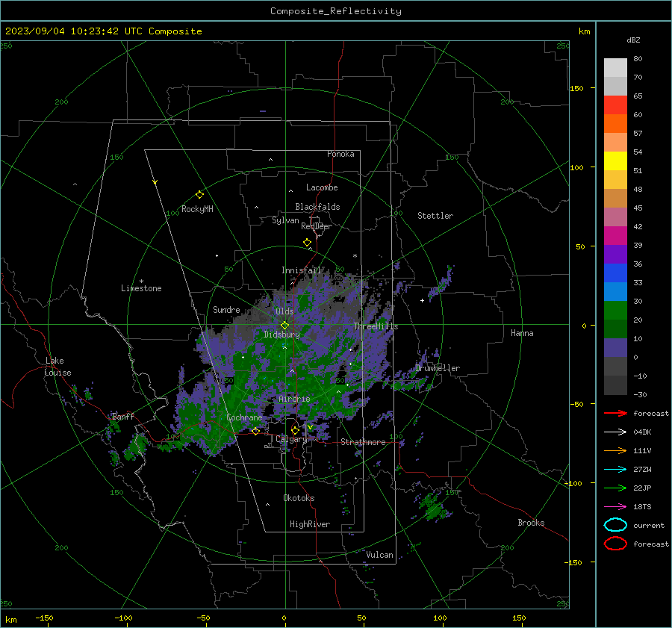This screenshot has width=672, height=628.
Task: Select the red 65-60 dBZ swatch
Action: click(x=615, y=105)
